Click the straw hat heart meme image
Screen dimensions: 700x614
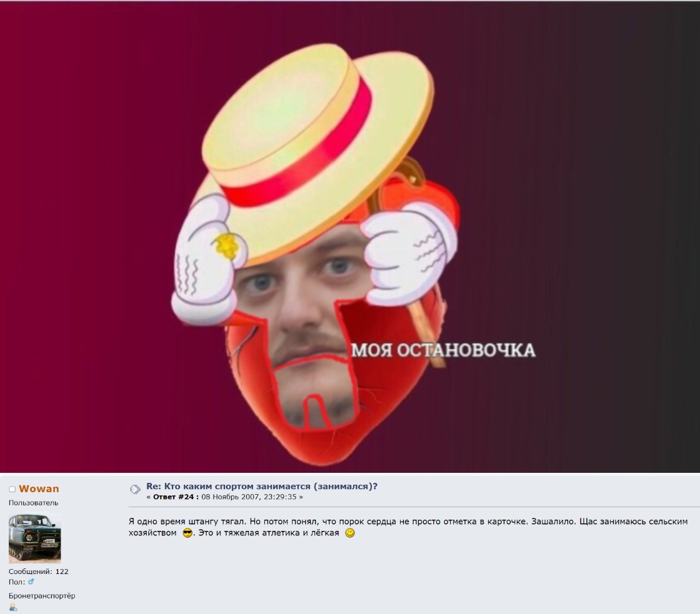coord(350,237)
